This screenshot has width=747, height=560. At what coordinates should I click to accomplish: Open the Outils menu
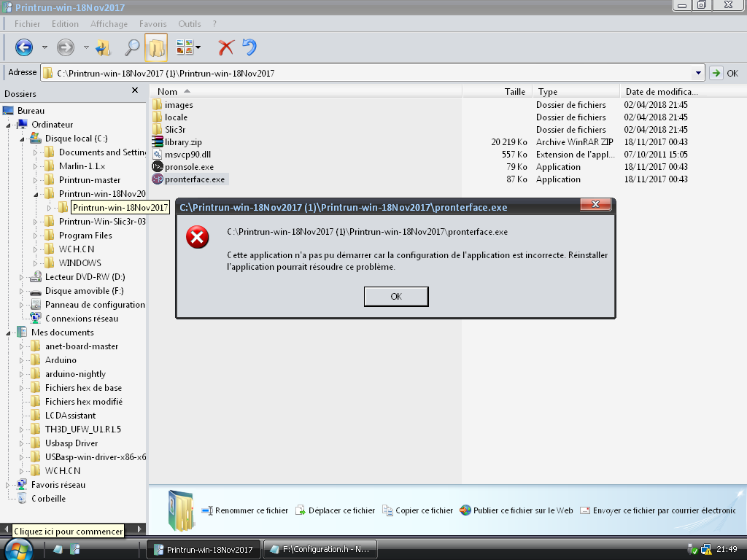click(x=190, y=24)
